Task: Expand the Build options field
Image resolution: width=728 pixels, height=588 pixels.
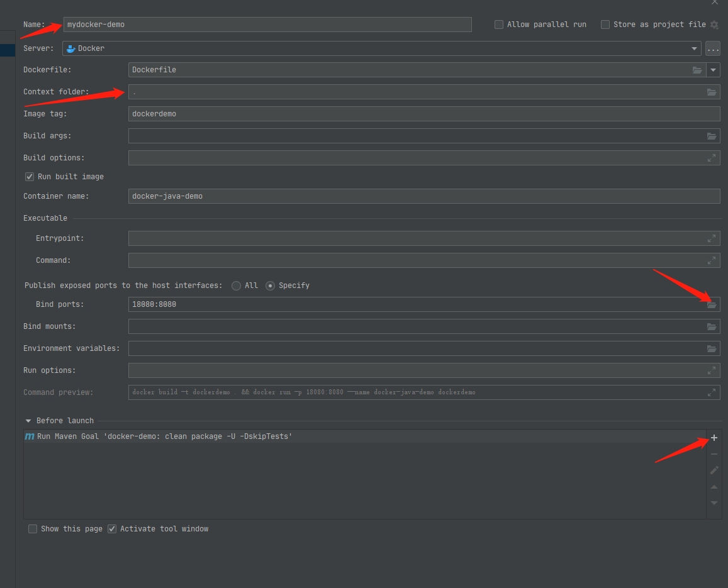Action: coord(711,158)
